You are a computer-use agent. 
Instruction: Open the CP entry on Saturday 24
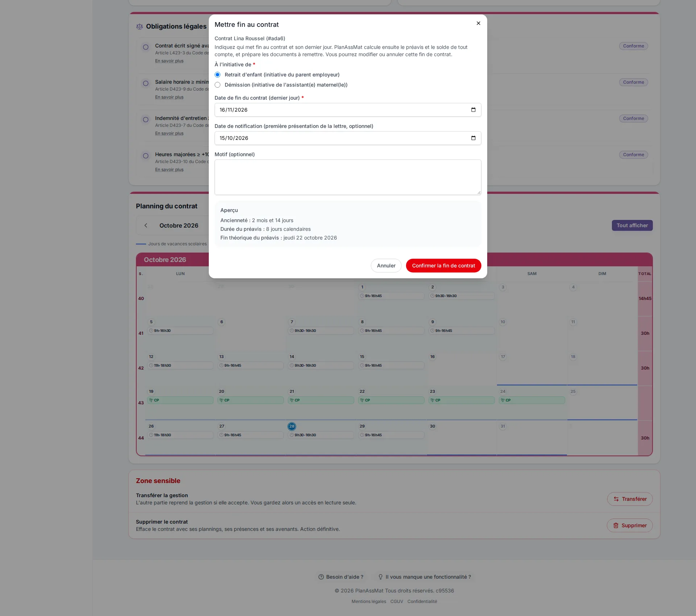pyautogui.click(x=532, y=400)
